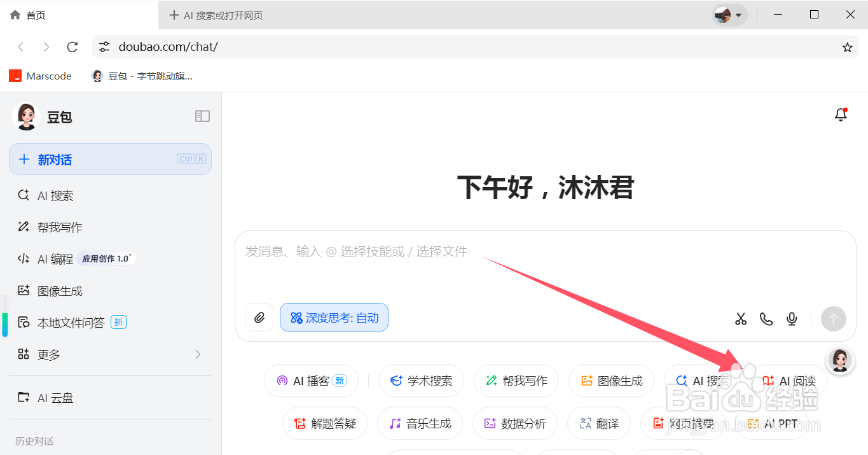Viewport: 868px width, 455px height.
Task: Open 帮我写作 in the sidebar
Action: [x=110, y=227]
